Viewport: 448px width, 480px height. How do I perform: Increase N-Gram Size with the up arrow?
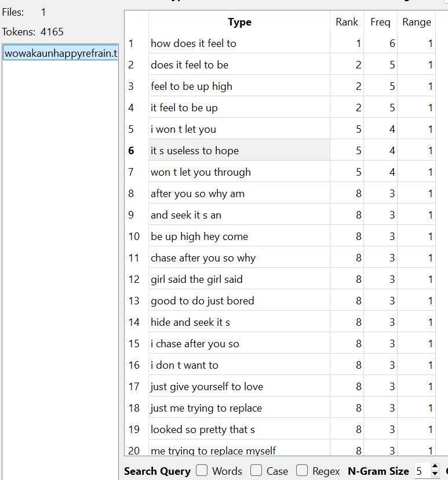coord(435,467)
